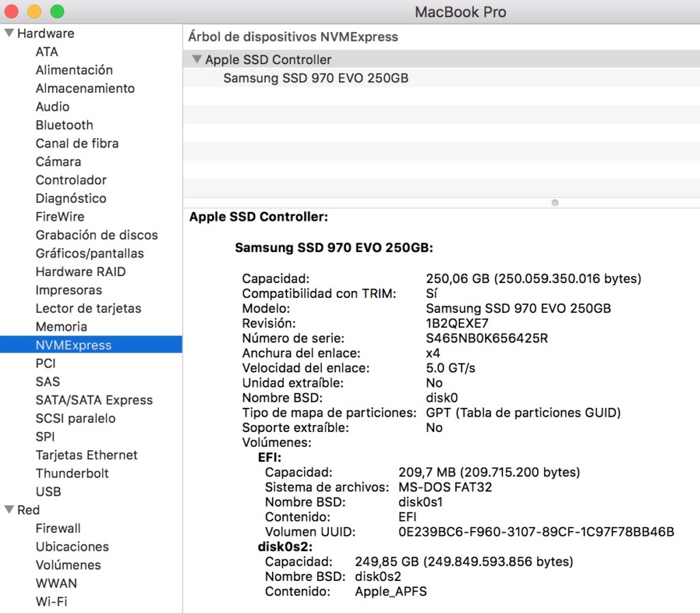Open the Memoria section

pyautogui.click(x=62, y=327)
